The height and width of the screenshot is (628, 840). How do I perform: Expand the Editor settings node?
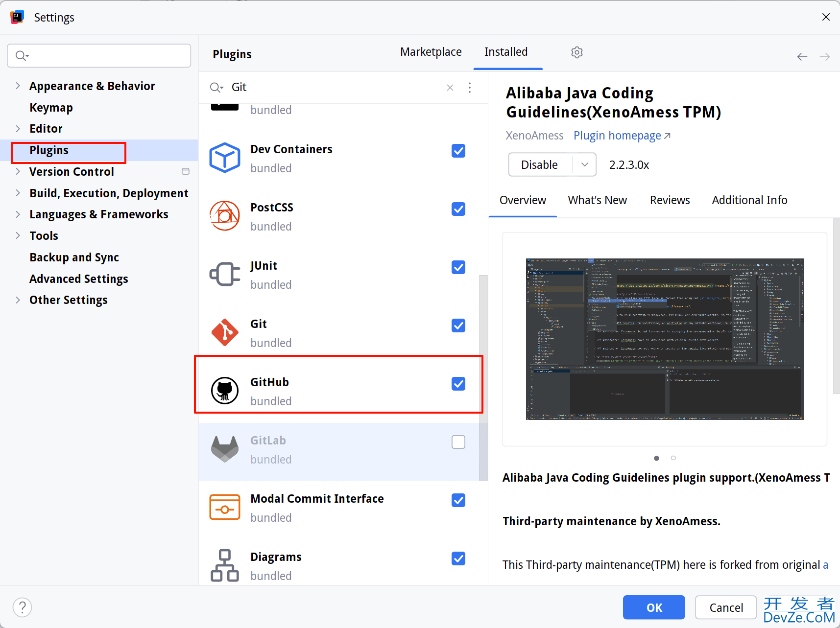pos(18,129)
